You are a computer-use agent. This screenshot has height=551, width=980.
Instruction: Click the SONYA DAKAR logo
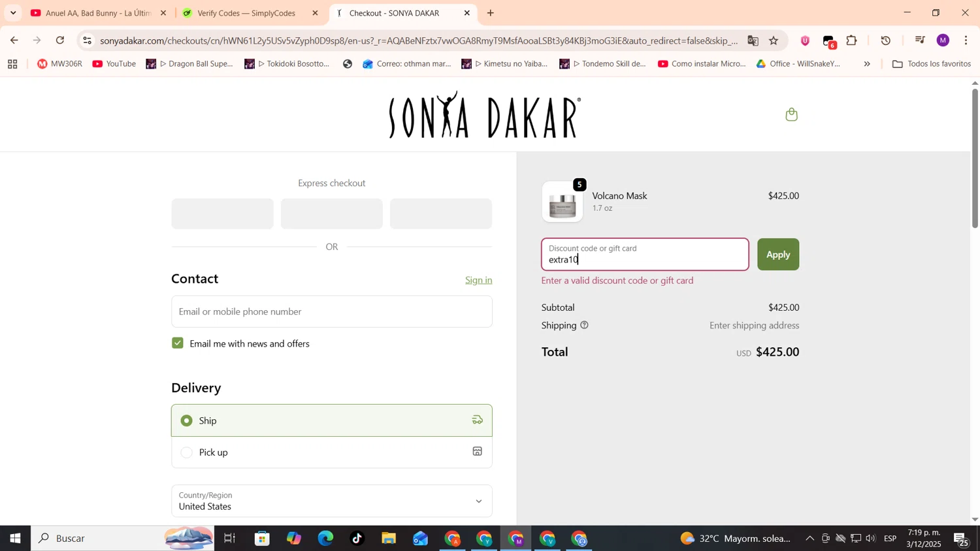484,115
